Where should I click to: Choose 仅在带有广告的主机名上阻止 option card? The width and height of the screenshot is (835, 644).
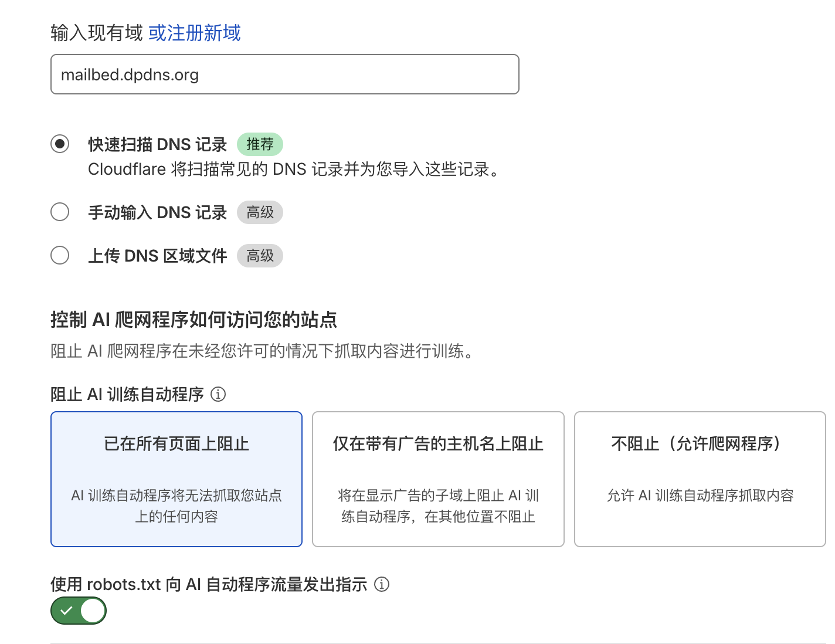[x=438, y=479]
